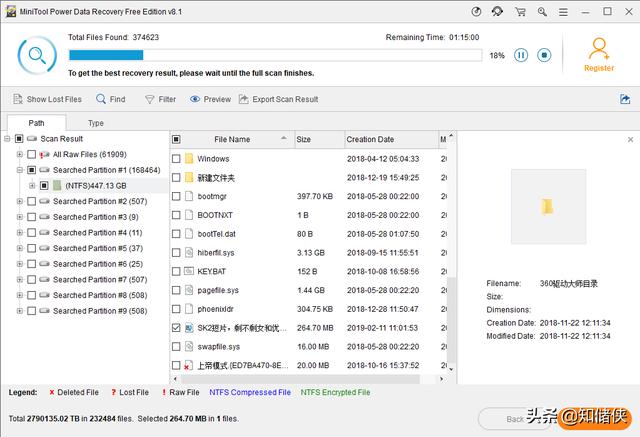Expand Searched Partition #3 node

[x=19, y=217]
